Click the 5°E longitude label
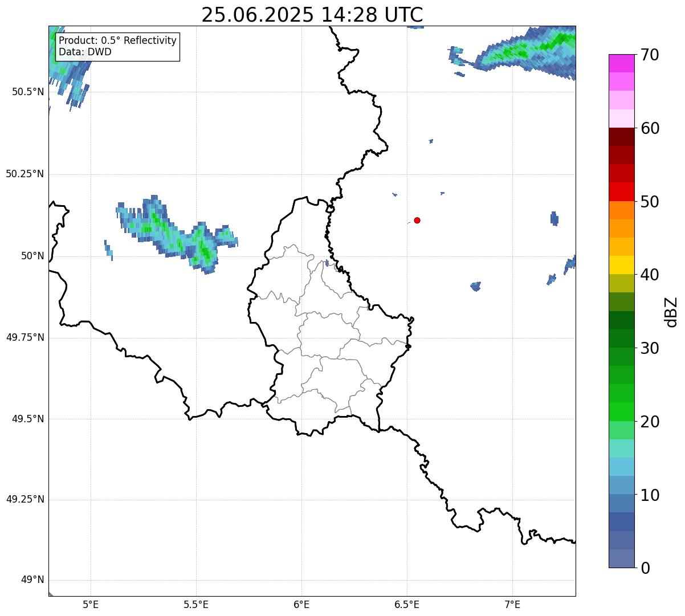685x616 pixels. (x=91, y=605)
